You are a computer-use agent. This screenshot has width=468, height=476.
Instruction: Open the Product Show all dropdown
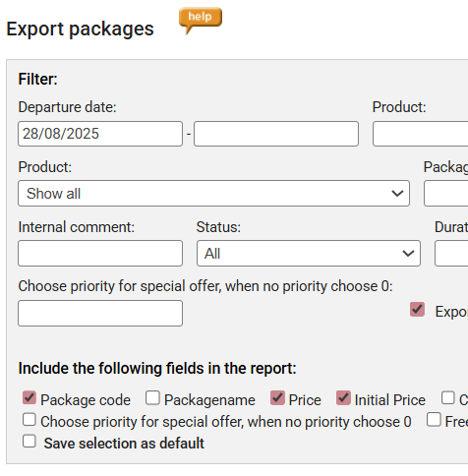[213, 194]
